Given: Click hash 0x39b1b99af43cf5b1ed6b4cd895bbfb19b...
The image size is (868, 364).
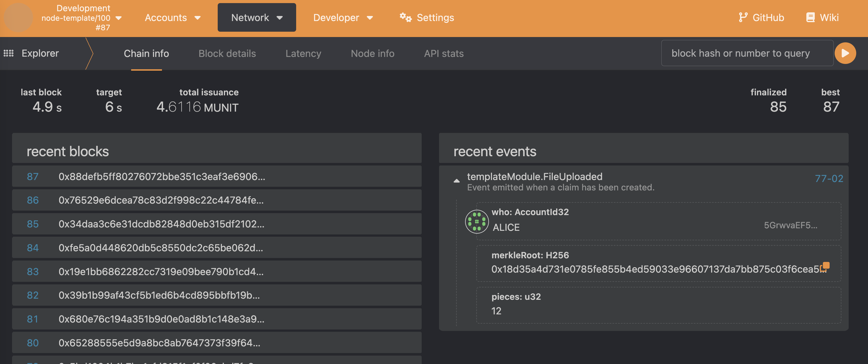Looking at the screenshot, I should (159, 295).
